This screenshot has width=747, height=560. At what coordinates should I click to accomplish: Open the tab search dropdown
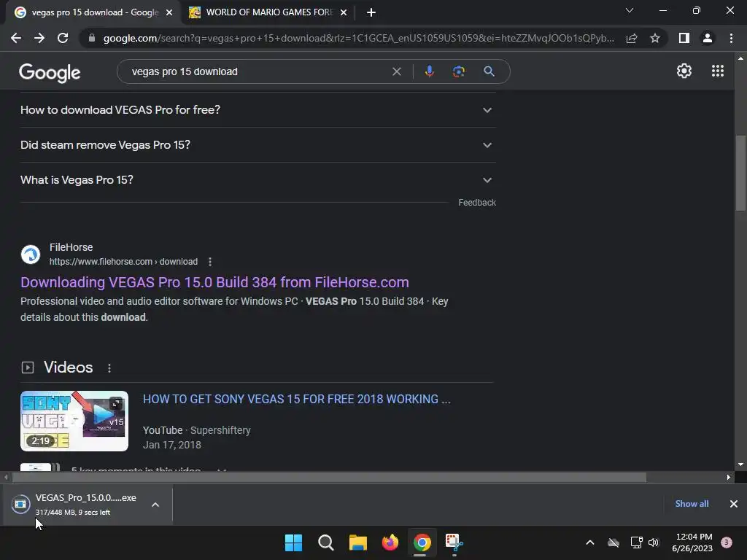[630, 10]
